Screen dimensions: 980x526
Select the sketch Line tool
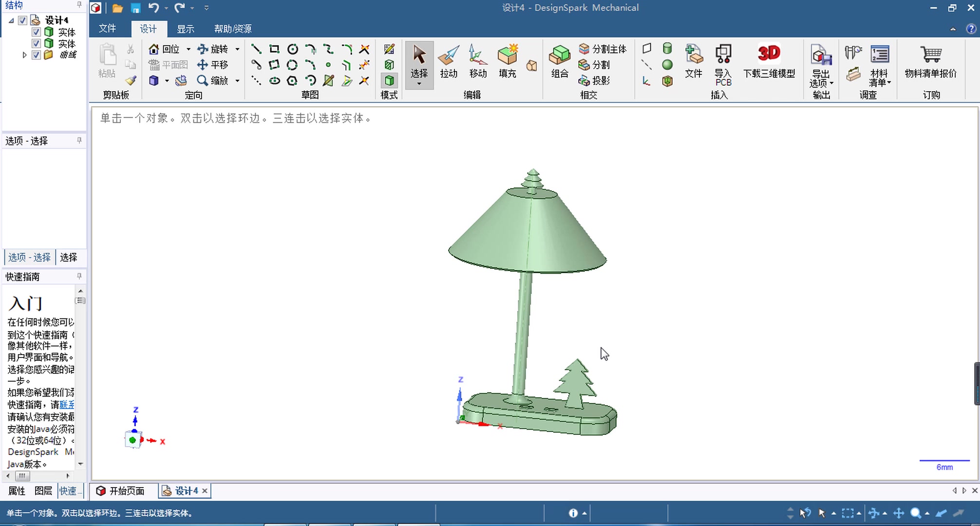tap(256, 49)
